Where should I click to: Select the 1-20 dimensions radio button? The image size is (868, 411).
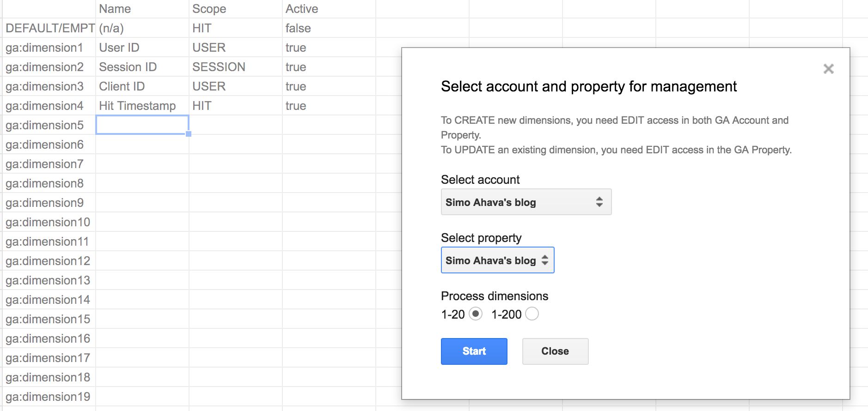click(x=476, y=314)
